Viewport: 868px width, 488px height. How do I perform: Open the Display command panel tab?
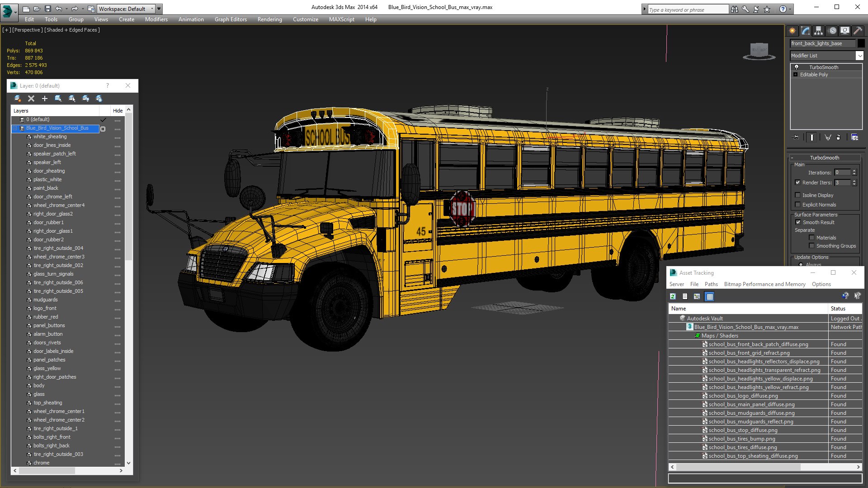pyautogui.click(x=844, y=31)
